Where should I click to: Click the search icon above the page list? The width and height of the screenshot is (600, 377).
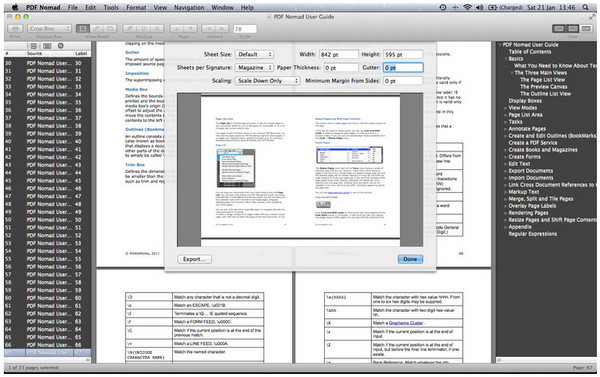tap(60, 46)
